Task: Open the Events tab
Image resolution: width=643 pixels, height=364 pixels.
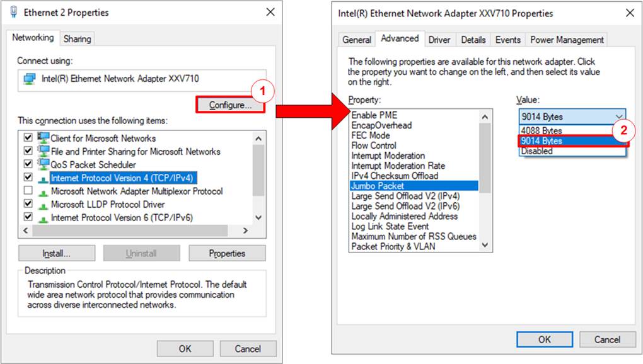Action: pyautogui.click(x=507, y=40)
